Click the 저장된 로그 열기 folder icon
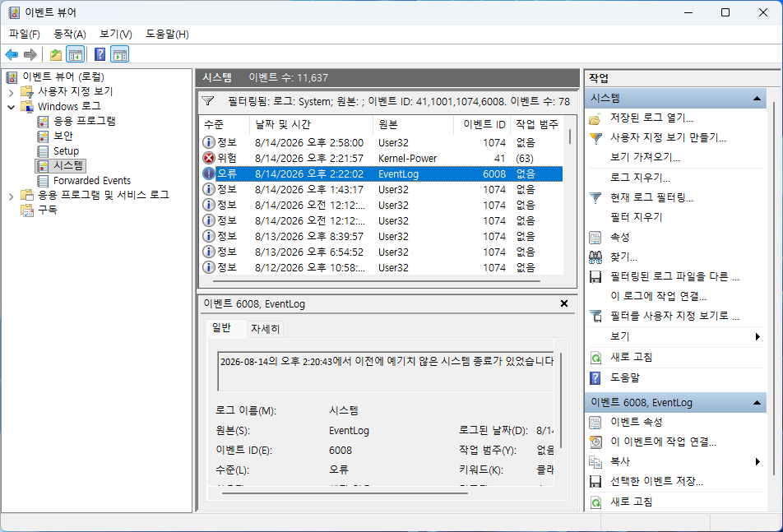This screenshot has height=532, width=783. pos(595,118)
